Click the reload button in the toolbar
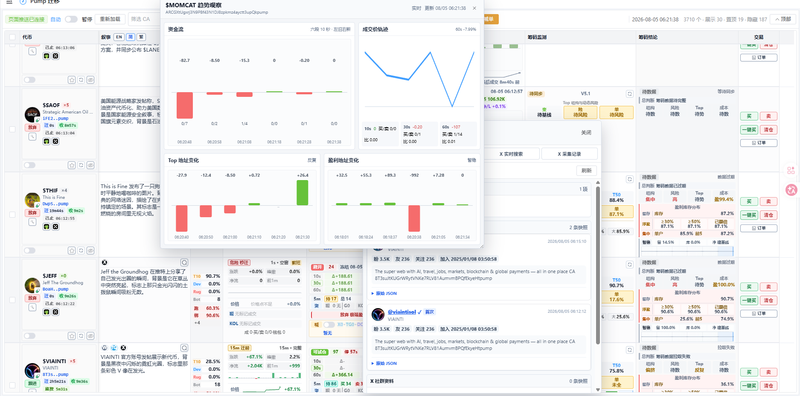This screenshot has width=800, height=396. click(110, 19)
